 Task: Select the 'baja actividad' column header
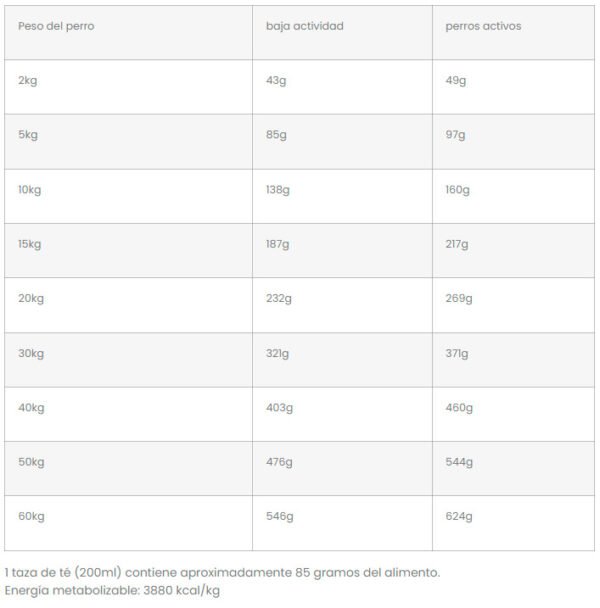point(342,33)
